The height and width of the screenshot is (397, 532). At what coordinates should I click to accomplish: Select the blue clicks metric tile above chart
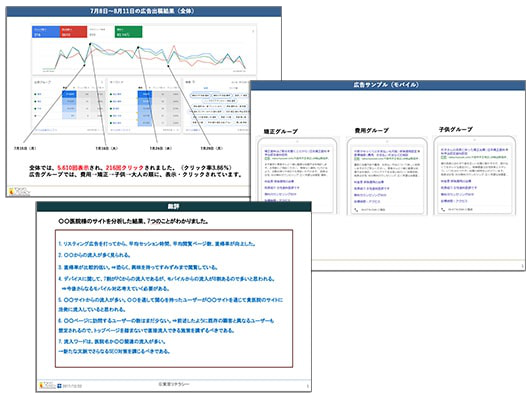tap(46, 32)
